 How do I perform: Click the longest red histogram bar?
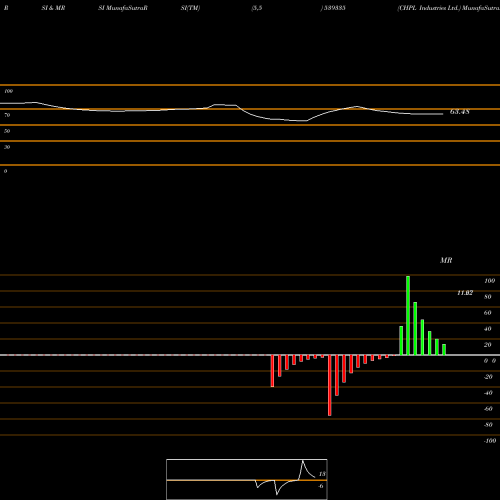click(330, 385)
